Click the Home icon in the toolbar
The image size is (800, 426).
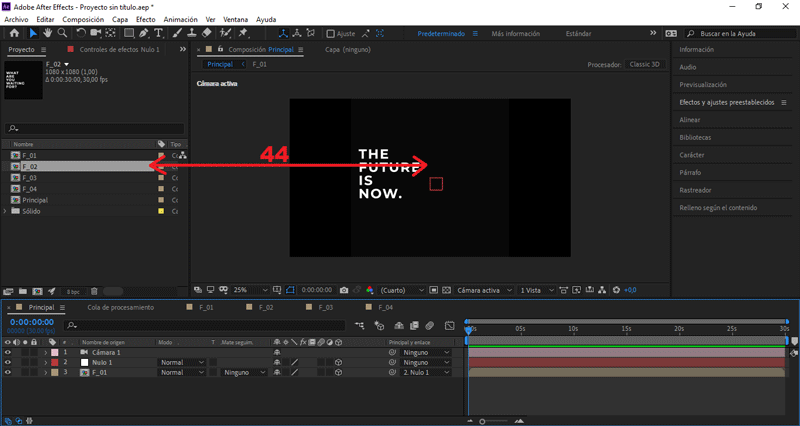pos(14,33)
